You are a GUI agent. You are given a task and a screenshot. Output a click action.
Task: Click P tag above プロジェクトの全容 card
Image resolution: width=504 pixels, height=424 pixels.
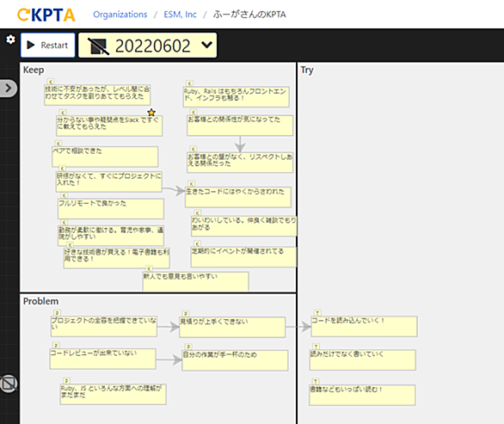57,313
